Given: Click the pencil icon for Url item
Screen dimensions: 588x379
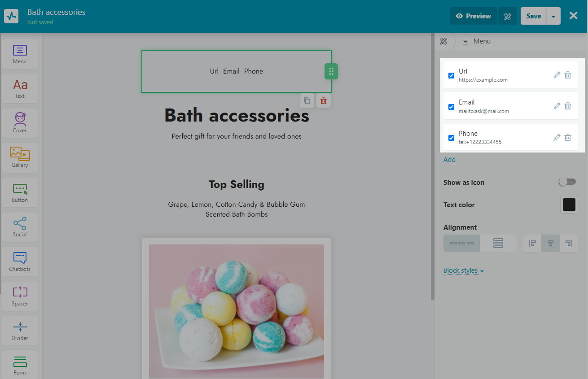Looking at the screenshot, I should pos(557,75).
